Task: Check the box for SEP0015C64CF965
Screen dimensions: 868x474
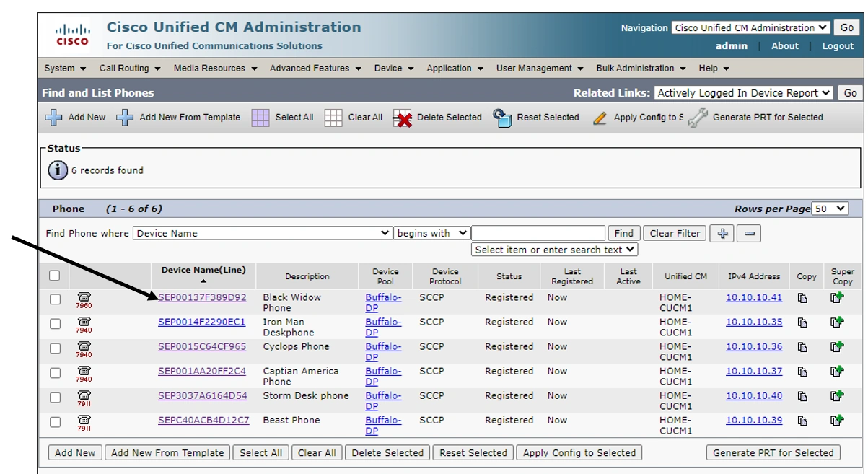Action: [55, 349]
